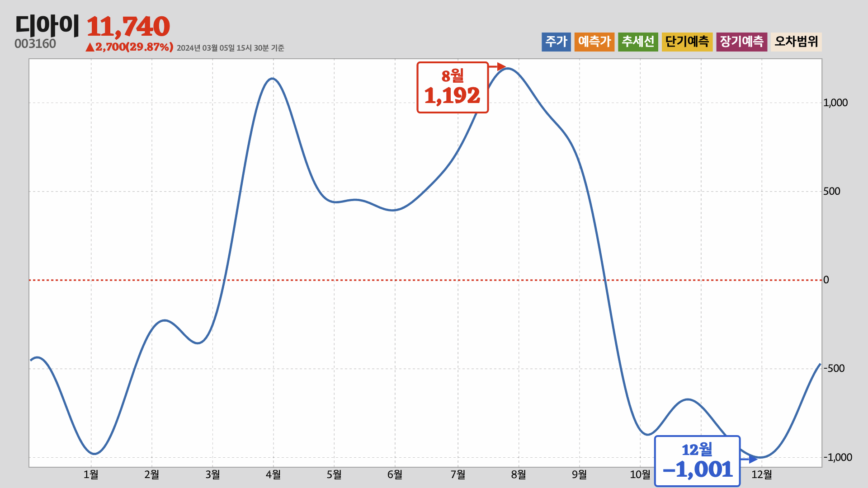Viewport: 868px width, 488px height.
Task: Click the 8월 1,192 peak callout
Action: [x=453, y=87]
